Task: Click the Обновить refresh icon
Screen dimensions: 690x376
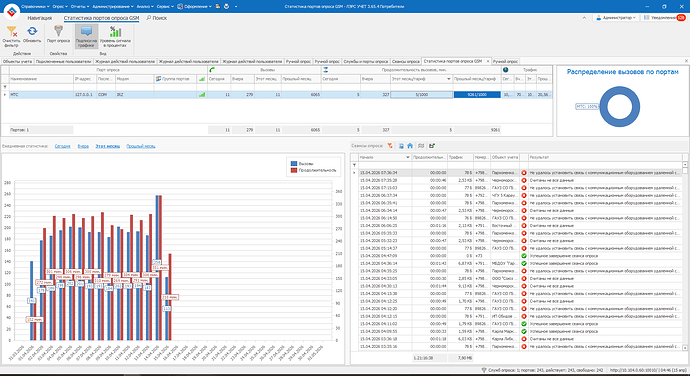Action: pos(32,31)
